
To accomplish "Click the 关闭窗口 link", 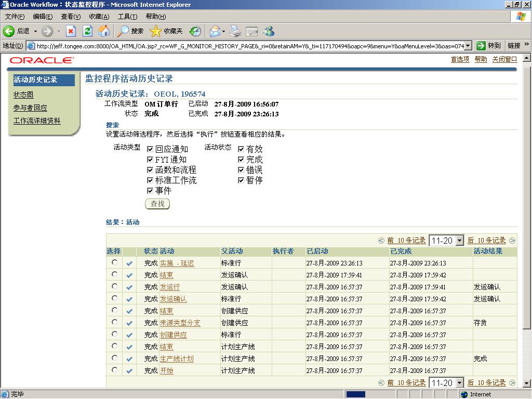I will point(504,59).
